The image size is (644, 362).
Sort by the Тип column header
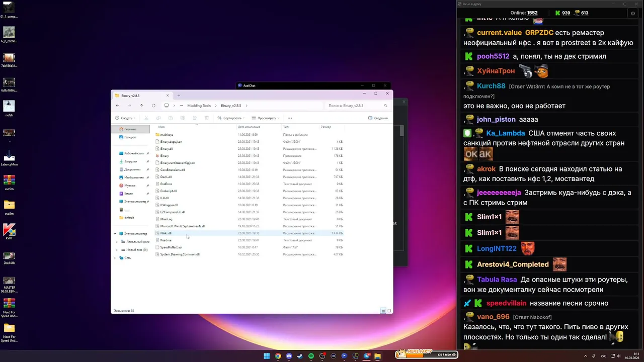pos(286,127)
